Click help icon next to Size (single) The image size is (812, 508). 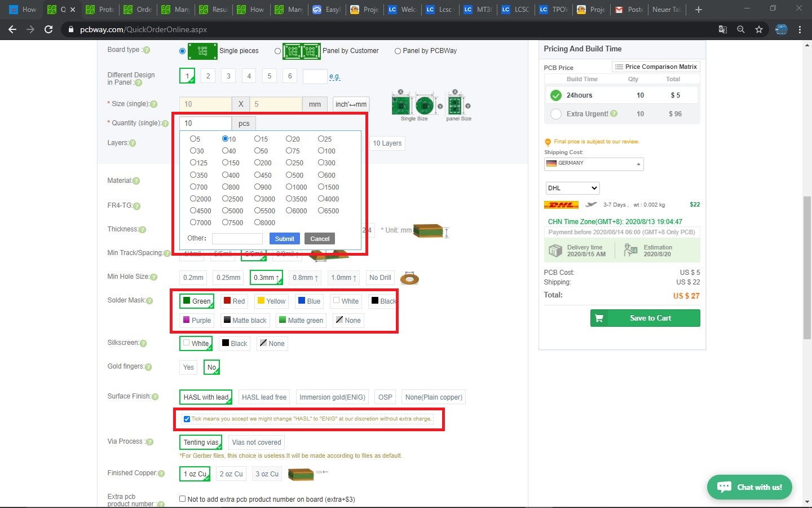click(x=153, y=104)
